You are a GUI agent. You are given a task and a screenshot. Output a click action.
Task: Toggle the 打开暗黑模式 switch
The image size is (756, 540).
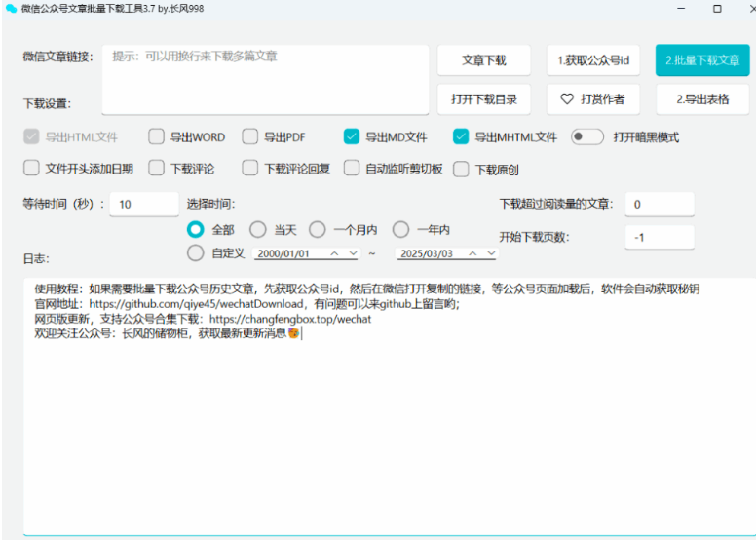point(586,136)
